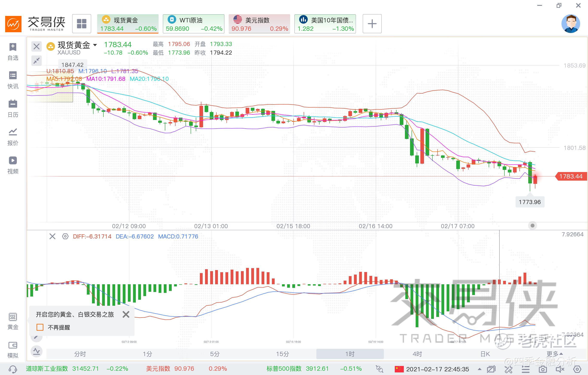Open the drawing tools icon in status bar
Screen dimensions: 588x375
(509, 369)
